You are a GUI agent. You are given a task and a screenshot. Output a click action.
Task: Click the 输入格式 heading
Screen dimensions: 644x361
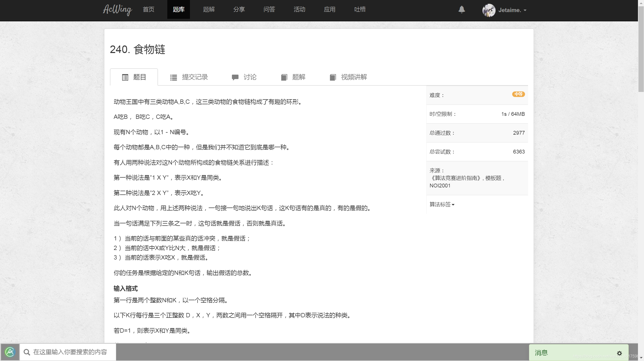click(x=126, y=288)
